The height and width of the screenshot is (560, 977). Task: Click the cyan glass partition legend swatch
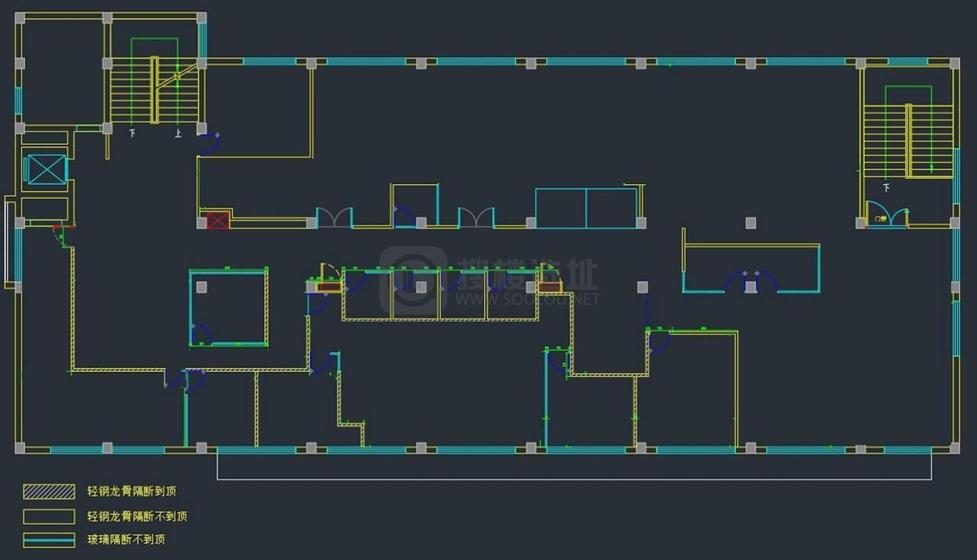[x=49, y=539]
